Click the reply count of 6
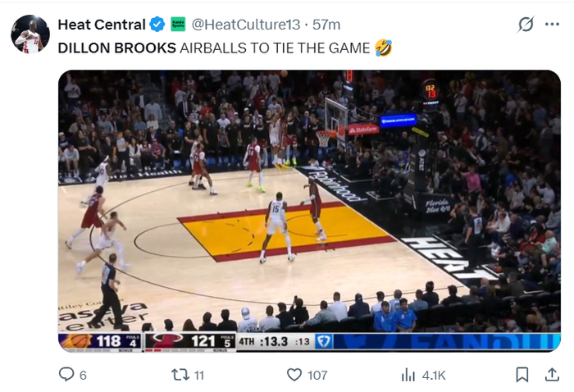Image resolution: width=574 pixels, height=392 pixels. click(x=83, y=375)
